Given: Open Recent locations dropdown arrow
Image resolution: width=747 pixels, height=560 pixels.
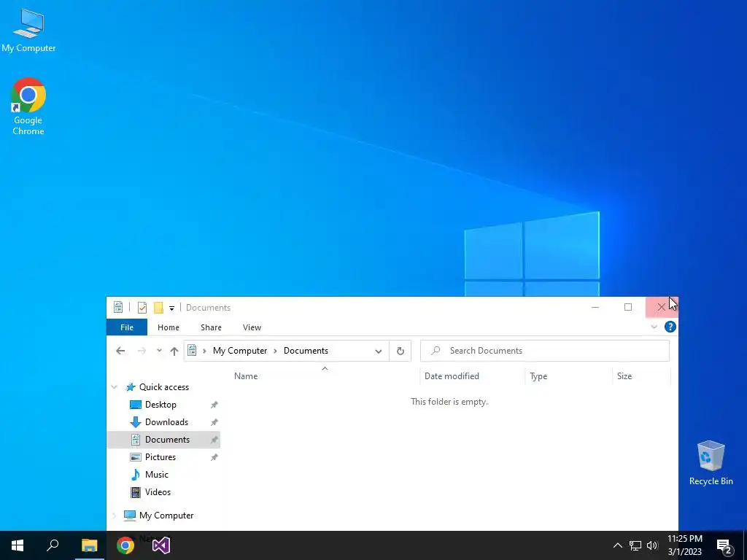Looking at the screenshot, I should tap(159, 351).
